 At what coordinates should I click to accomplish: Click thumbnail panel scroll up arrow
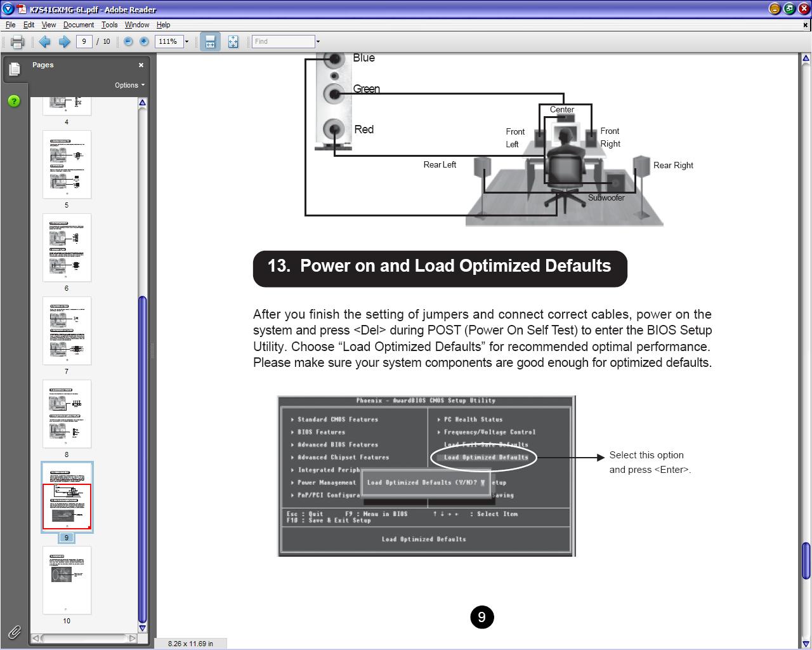(143, 103)
